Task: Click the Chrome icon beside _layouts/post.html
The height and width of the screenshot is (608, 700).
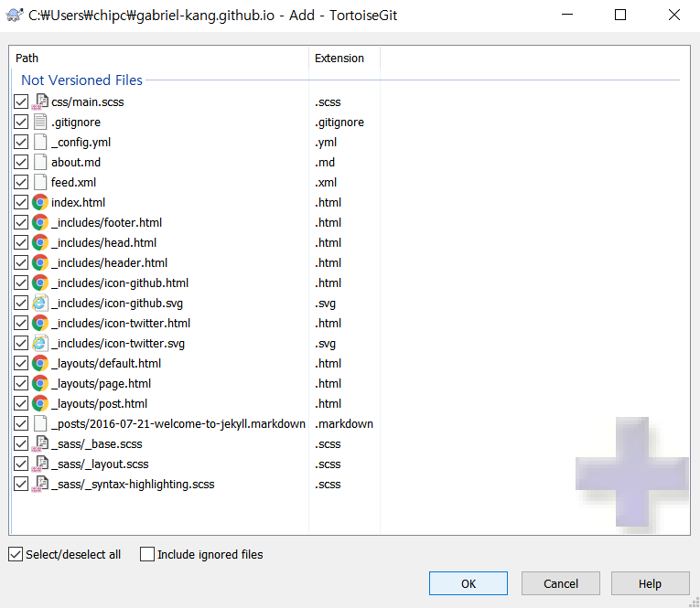Action: pos(40,404)
